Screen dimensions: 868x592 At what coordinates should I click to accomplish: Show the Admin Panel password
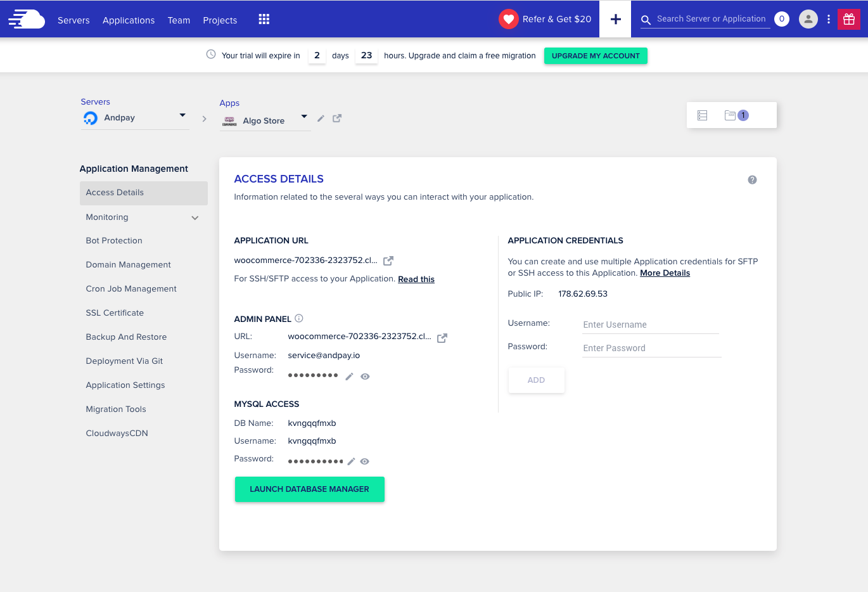tap(365, 376)
